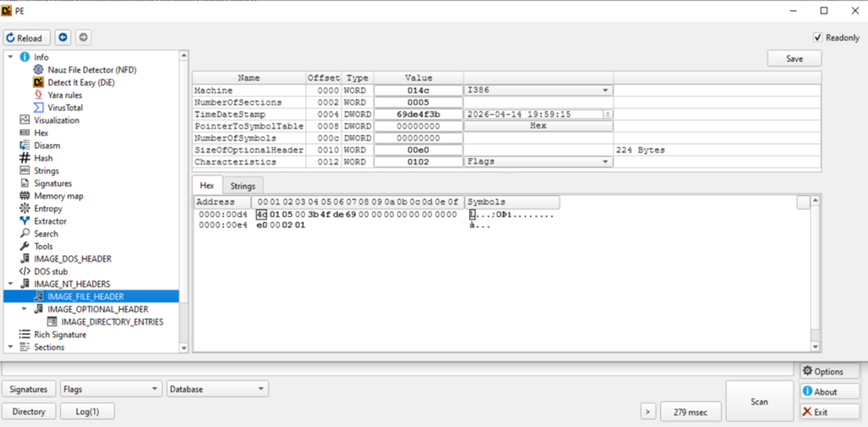Screen dimensions: 868x427
Task: Click the NumberOfSections value field 0005
Action: pyautogui.click(x=418, y=103)
